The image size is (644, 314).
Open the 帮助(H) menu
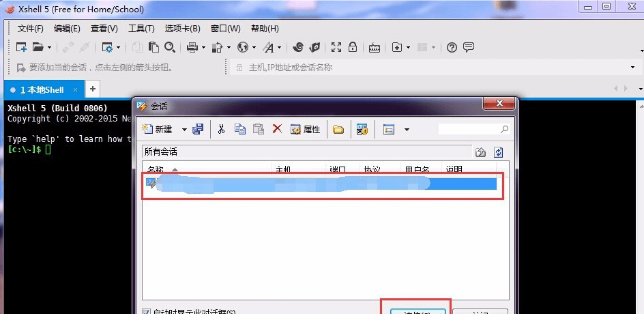point(265,29)
